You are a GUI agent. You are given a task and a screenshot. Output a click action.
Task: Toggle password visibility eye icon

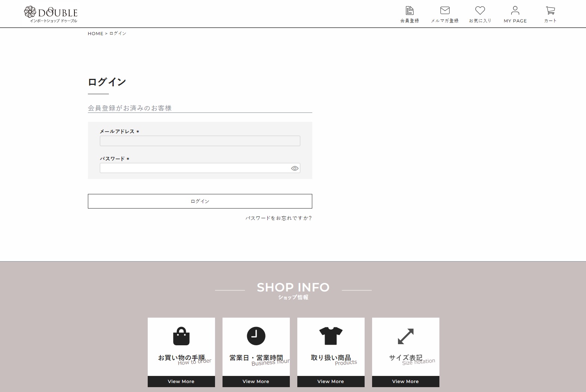click(295, 169)
